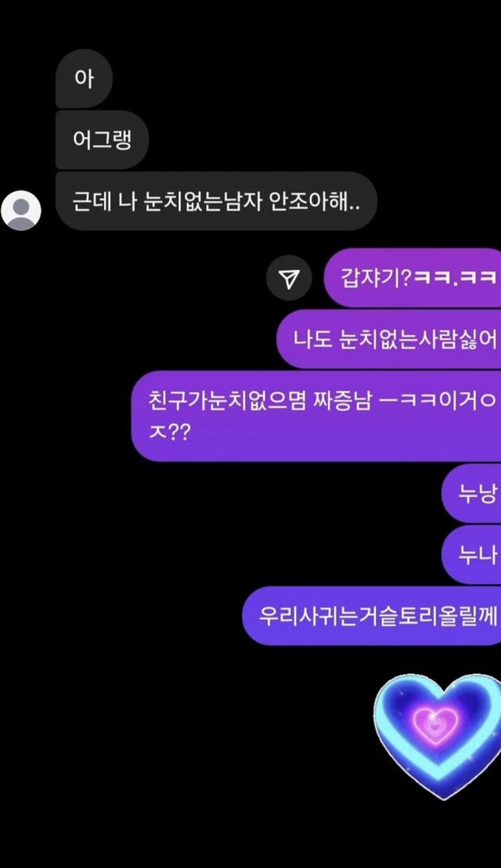The height and width of the screenshot is (868, 501).
Task: Tap the message '근데 나 눈치없는남자 안조아해..'
Action: 217,201
